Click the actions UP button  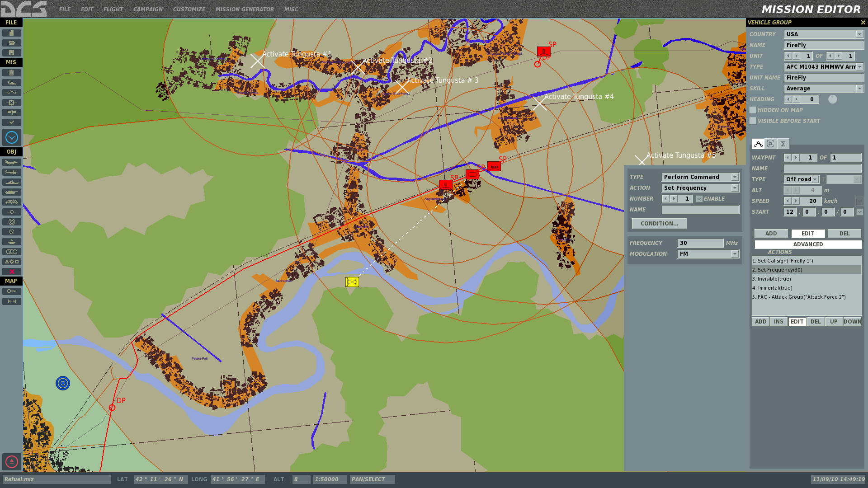(x=834, y=322)
